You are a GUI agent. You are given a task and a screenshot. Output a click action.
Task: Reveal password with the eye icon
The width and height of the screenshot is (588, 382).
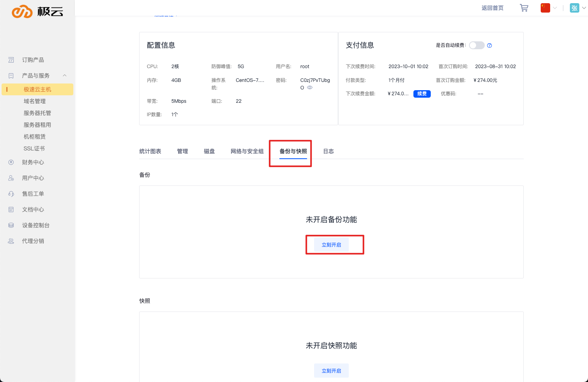click(x=310, y=87)
